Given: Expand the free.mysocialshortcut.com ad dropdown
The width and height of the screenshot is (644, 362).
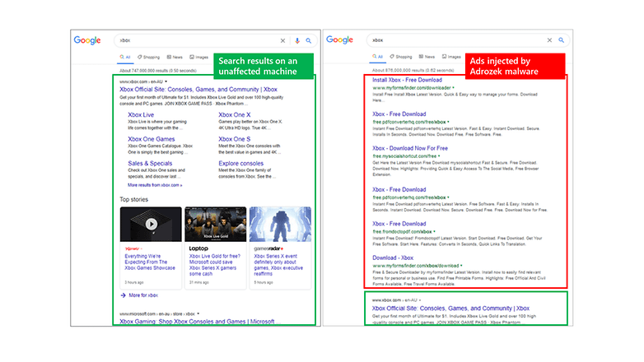Looking at the screenshot, I should tap(439, 156).
